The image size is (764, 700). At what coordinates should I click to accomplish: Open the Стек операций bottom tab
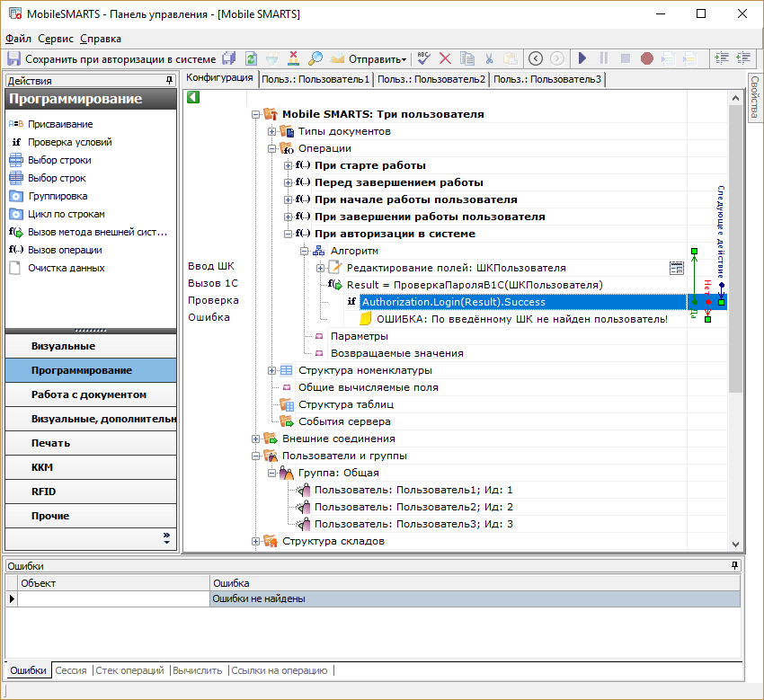129,670
